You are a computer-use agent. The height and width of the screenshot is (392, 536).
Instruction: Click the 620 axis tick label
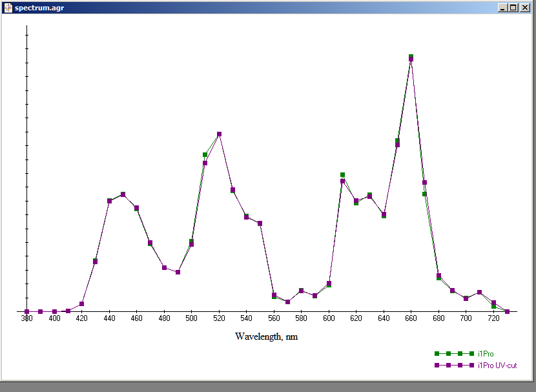pos(356,318)
